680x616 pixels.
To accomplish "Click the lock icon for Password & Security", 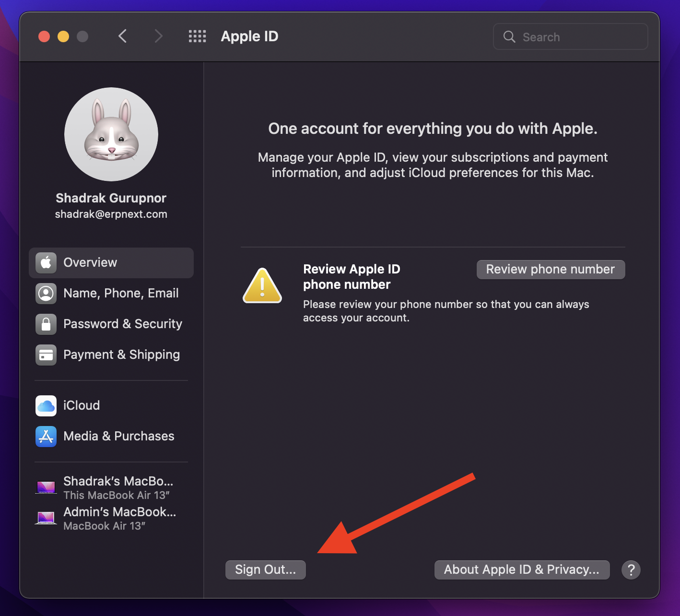I will 46,324.
